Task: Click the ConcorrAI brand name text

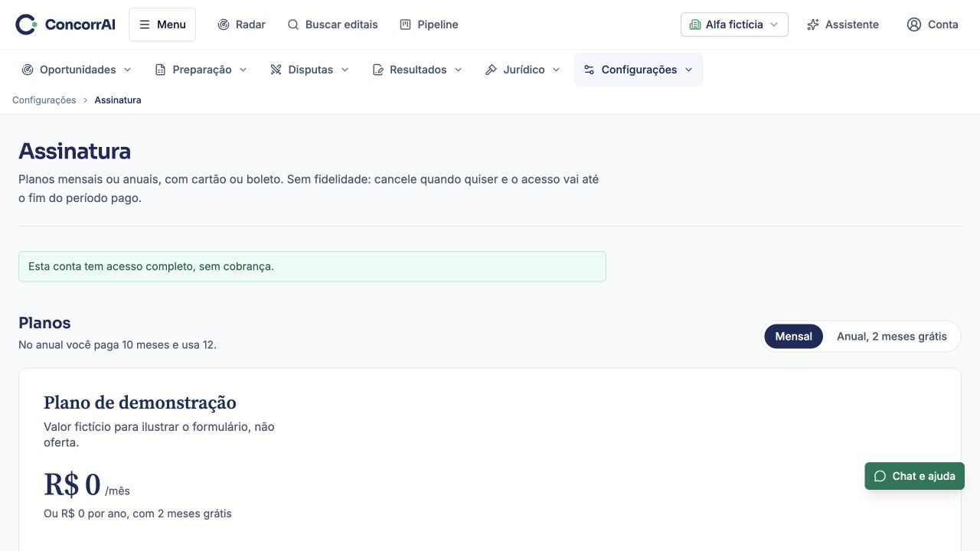Action: coord(80,24)
